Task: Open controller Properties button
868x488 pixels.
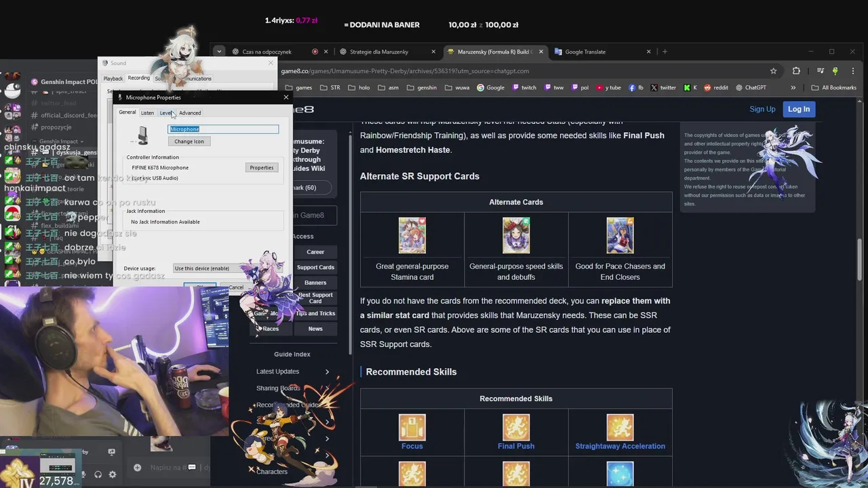Action: [x=261, y=167]
